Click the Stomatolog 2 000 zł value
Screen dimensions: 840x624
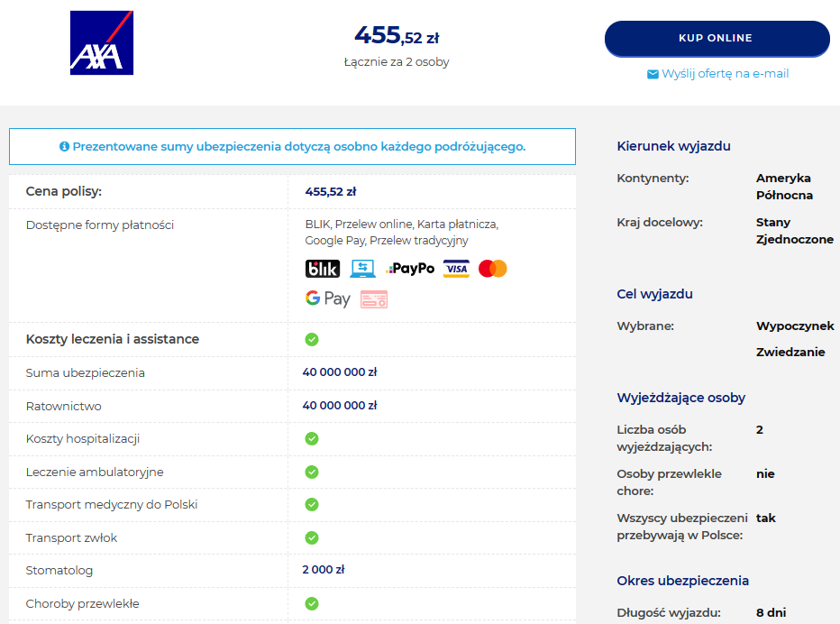[323, 569]
